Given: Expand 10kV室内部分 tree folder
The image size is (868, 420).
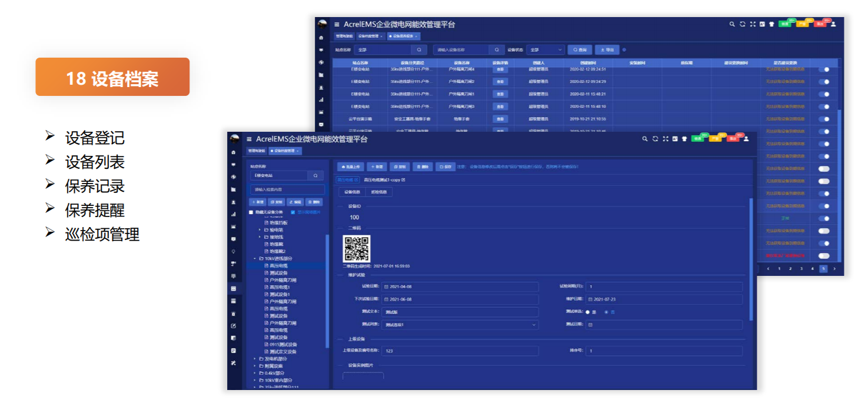Looking at the screenshot, I should click(x=255, y=380).
